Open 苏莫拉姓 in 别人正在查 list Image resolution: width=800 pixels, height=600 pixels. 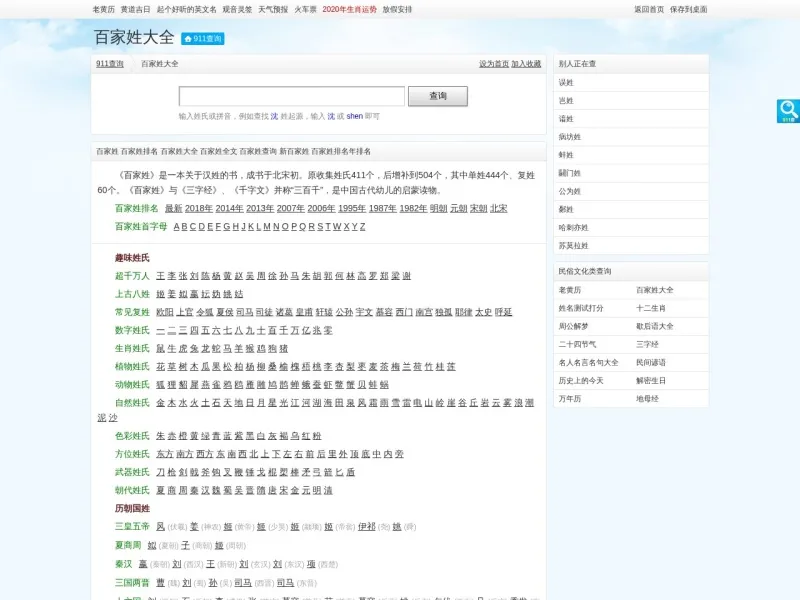(573, 245)
